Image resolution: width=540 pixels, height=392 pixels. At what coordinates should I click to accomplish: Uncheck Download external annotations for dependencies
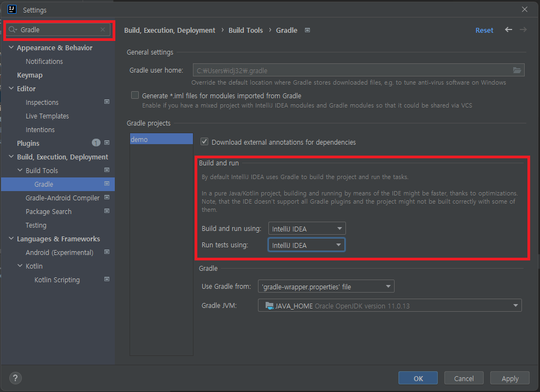204,142
